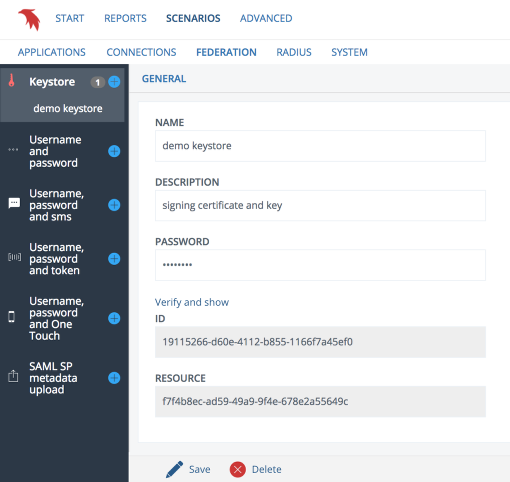Image resolution: width=510 pixels, height=482 pixels.
Task: Open the SAML SP metadata upload section
Action: click(x=53, y=378)
